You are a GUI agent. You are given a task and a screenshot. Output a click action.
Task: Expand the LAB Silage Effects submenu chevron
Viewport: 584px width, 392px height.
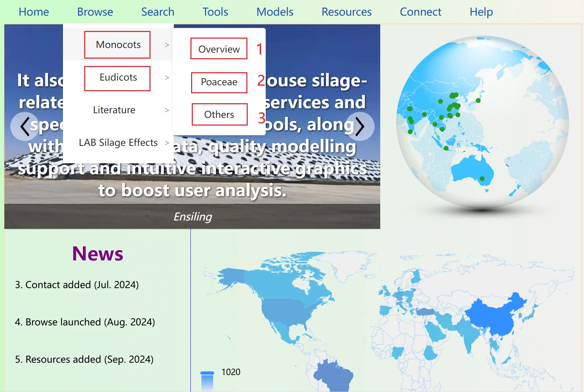click(167, 143)
